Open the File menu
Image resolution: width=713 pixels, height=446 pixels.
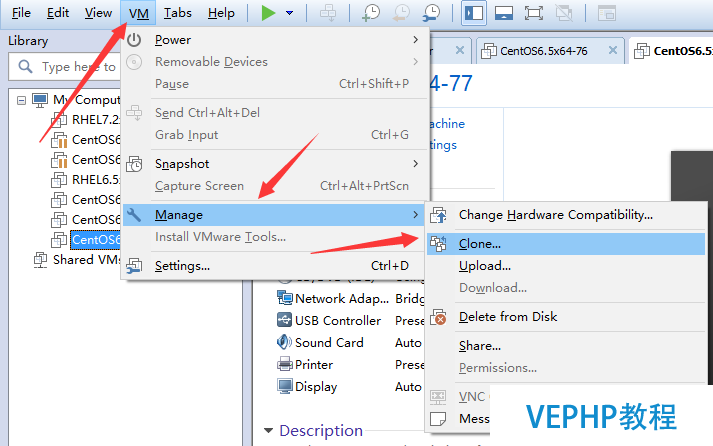click(21, 13)
